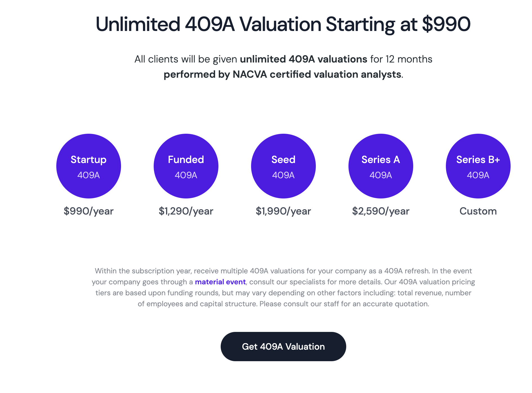532x393 pixels.
Task: Open the material event link
Action: 220,282
